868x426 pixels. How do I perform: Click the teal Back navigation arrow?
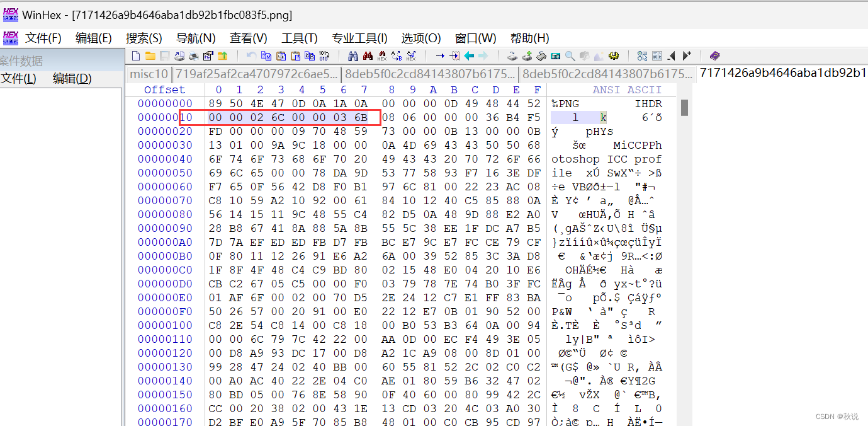[x=469, y=55]
